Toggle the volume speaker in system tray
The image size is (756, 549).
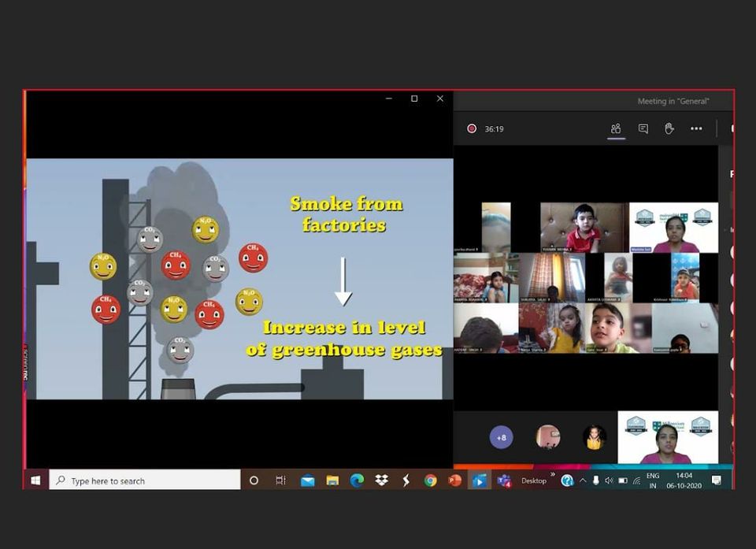609,480
